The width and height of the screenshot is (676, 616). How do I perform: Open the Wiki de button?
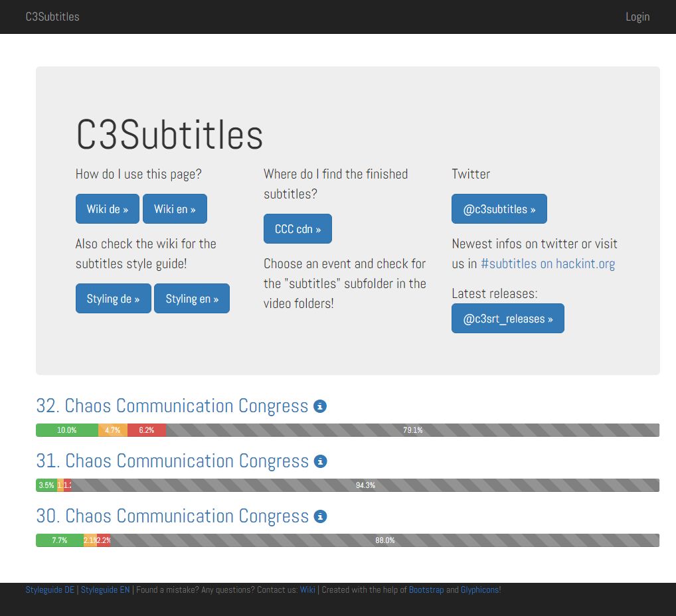(108, 209)
